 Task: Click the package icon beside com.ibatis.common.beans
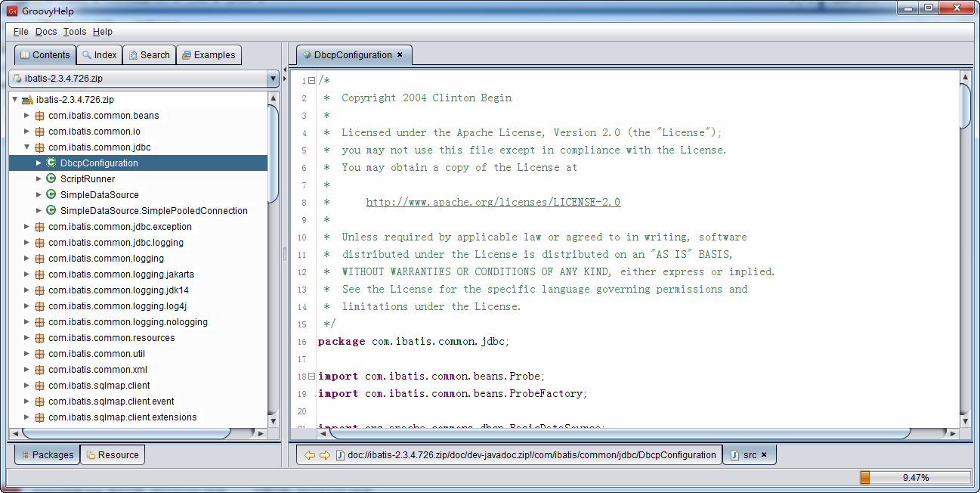click(x=39, y=116)
